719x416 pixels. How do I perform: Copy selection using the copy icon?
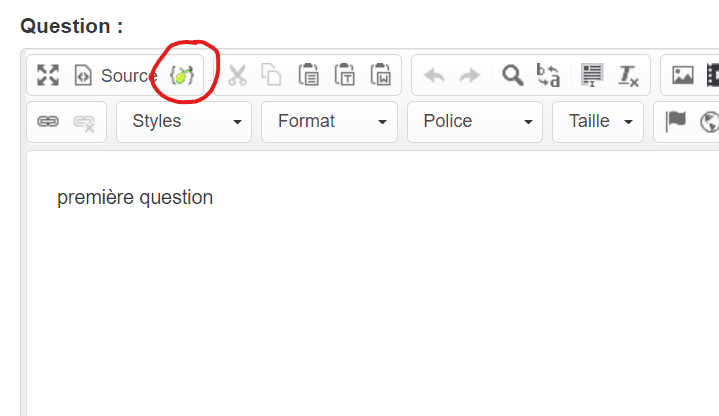point(271,75)
